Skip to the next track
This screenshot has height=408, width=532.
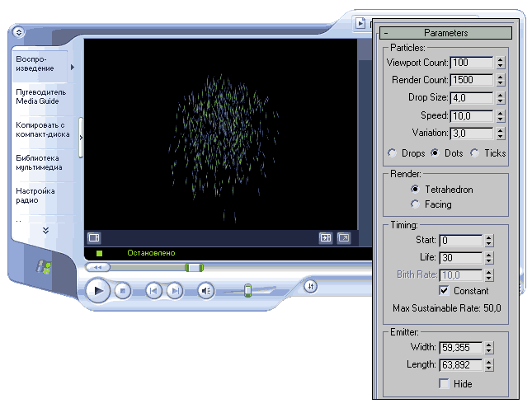(x=175, y=290)
